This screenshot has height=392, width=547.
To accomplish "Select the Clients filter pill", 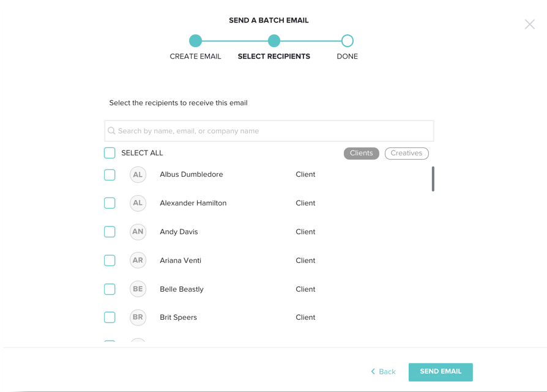I will tap(361, 153).
